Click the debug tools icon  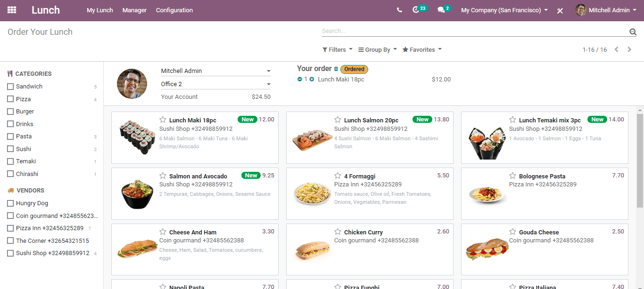[560, 10]
